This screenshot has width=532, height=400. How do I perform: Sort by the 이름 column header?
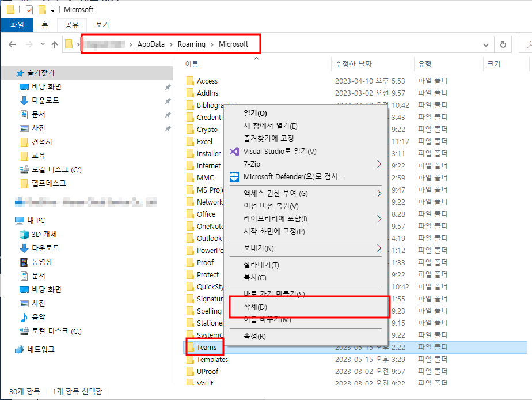tap(192, 64)
